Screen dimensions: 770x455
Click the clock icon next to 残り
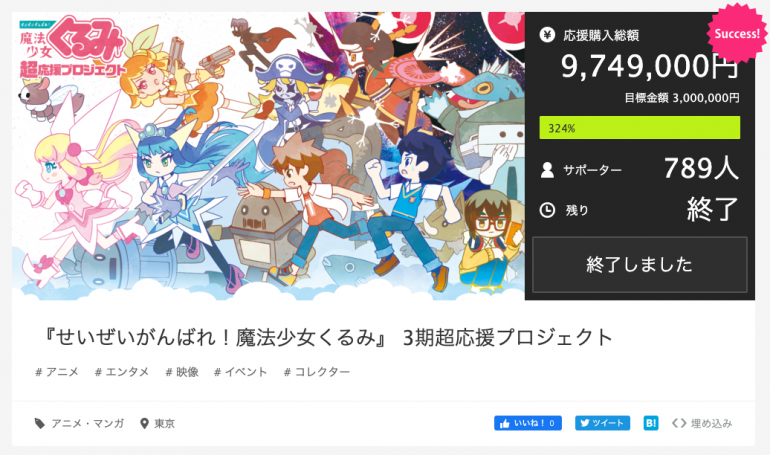coord(547,210)
